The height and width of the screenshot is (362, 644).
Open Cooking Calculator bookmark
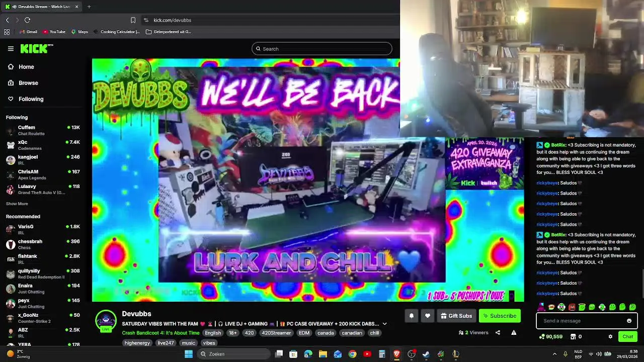(x=116, y=32)
